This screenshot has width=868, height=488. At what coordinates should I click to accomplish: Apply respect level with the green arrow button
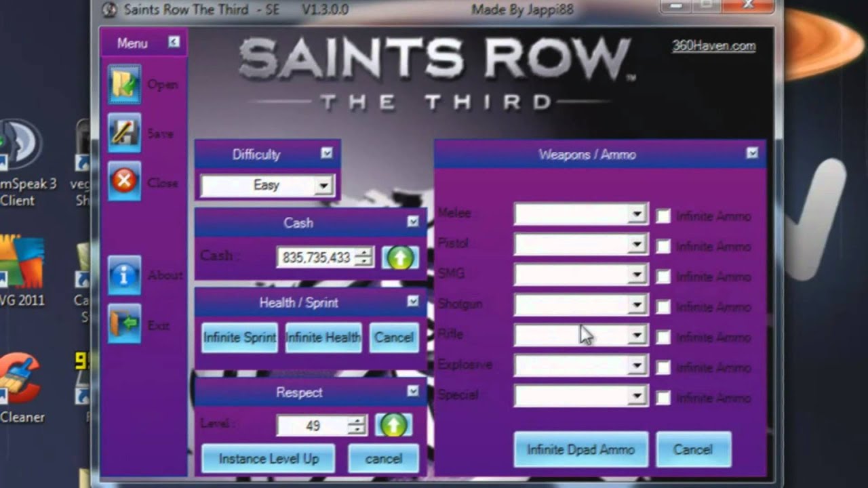click(393, 425)
